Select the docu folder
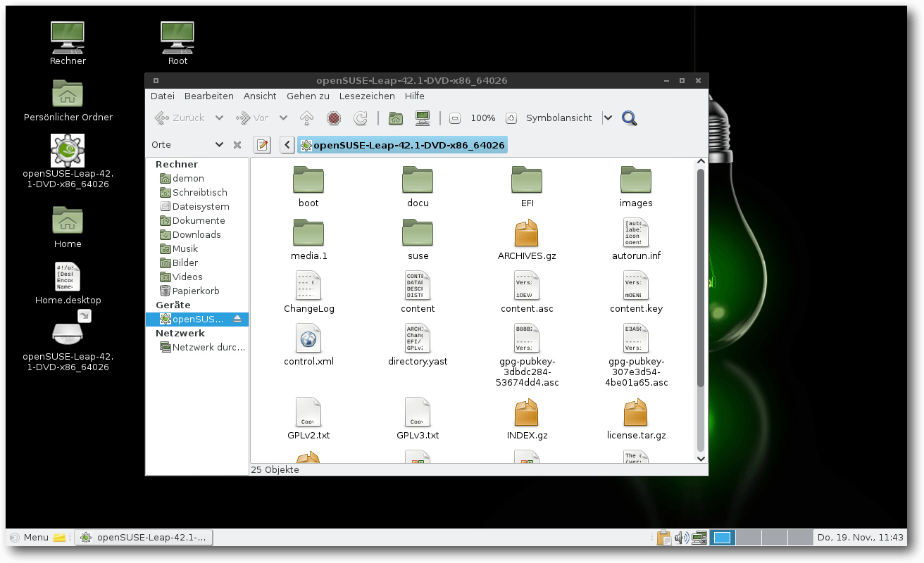 coord(418,187)
